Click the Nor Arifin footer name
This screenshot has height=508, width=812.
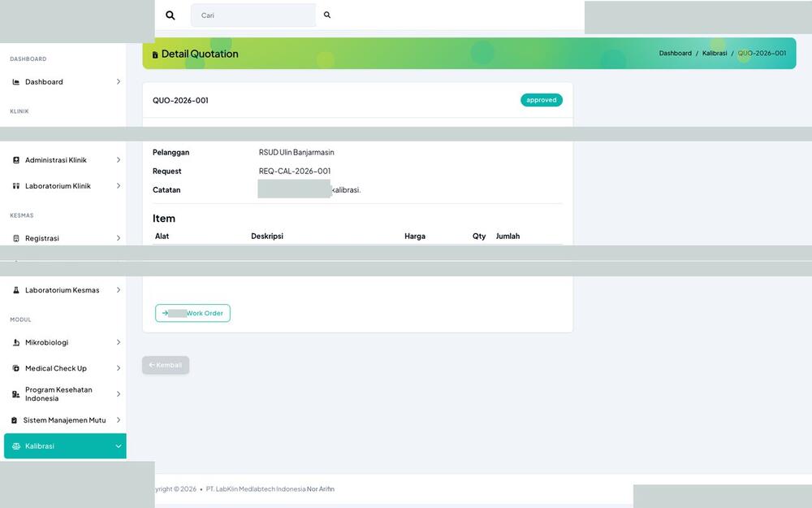(x=321, y=489)
